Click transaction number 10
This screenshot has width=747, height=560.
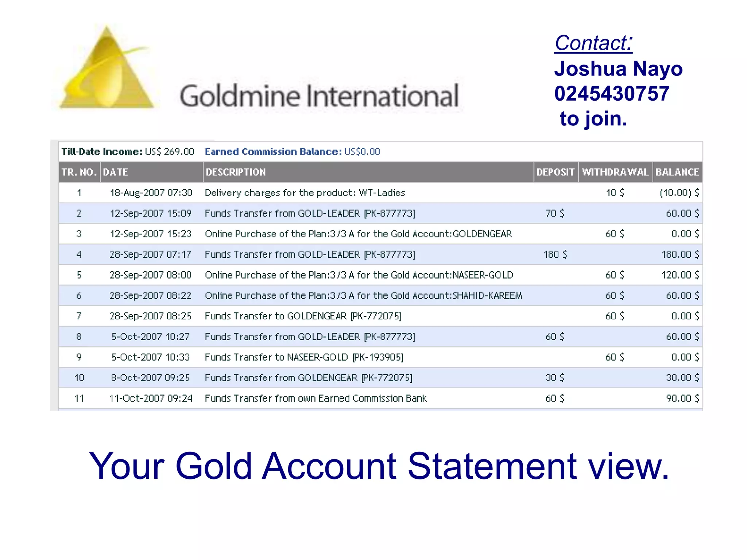coord(79,378)
